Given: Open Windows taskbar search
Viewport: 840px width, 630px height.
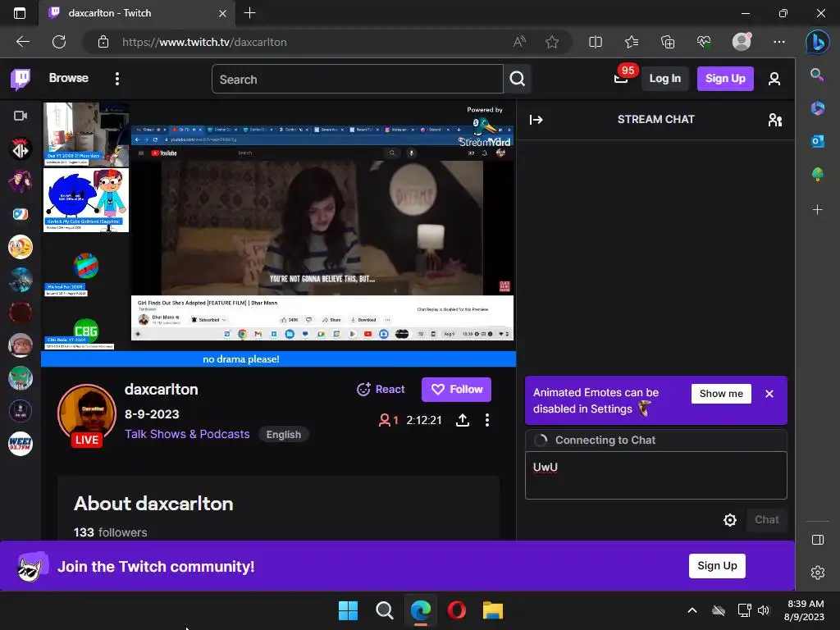Looking at the screenshot, I should 384,610.
